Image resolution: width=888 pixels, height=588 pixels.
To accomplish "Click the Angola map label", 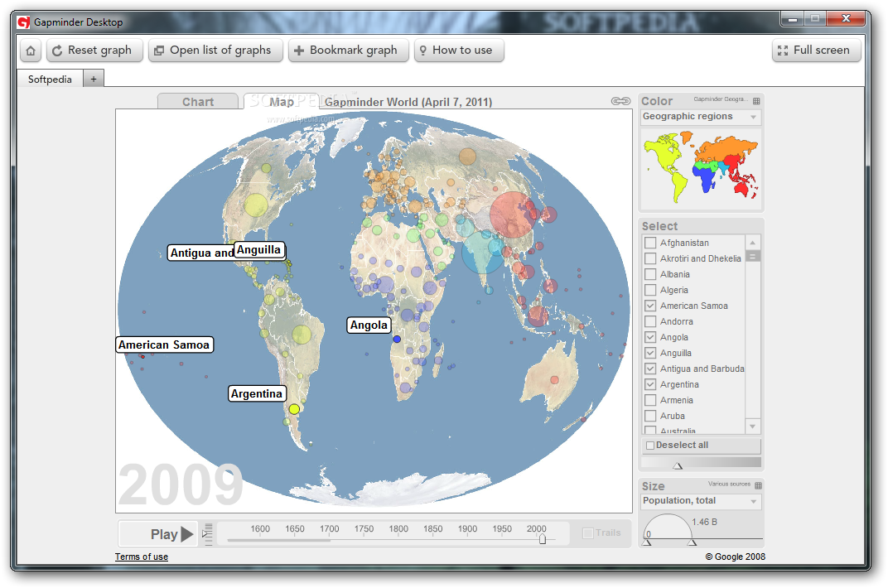I will (x=369, y=325).
